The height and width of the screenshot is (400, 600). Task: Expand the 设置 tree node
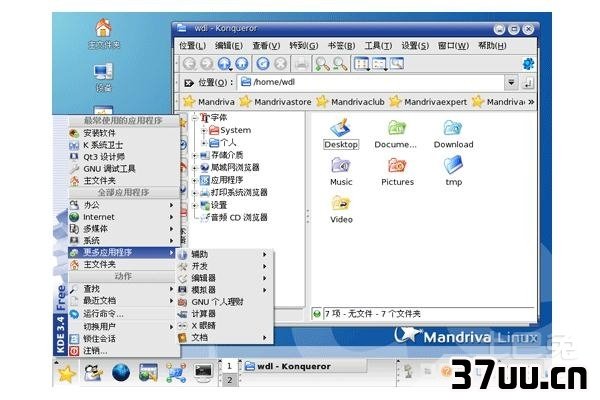(195, 205)
